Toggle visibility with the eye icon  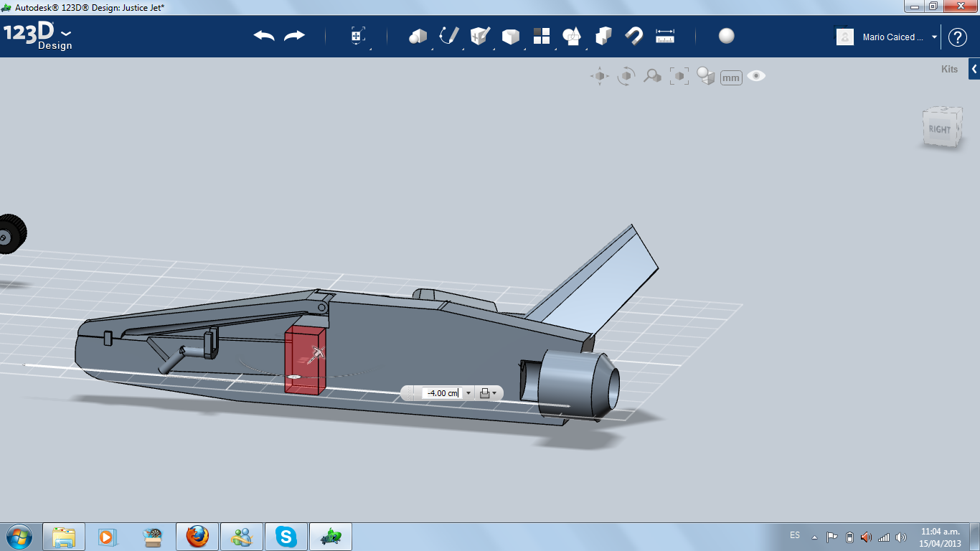[756, 76]
